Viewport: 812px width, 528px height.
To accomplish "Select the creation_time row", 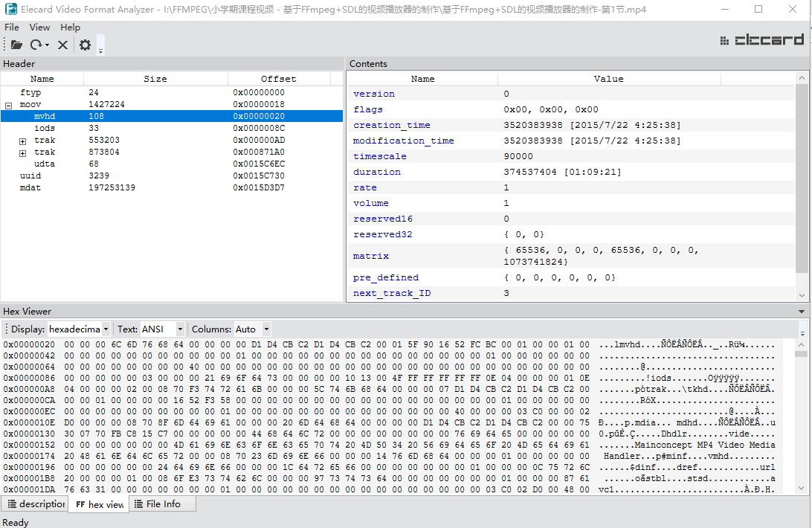I will (571, 125).
